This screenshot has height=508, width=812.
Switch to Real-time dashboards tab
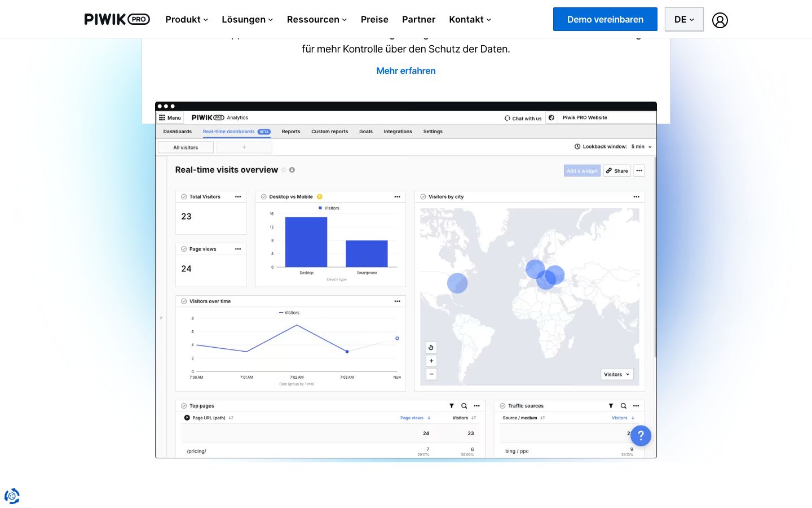[237, 132]
